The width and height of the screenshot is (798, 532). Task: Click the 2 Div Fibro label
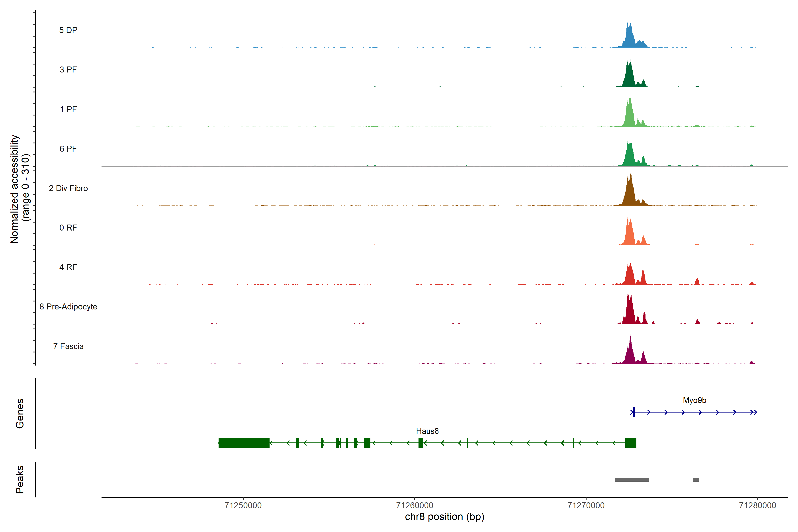click(68, 188)
